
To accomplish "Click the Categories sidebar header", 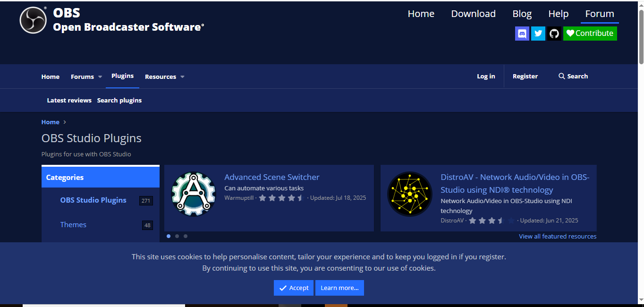I will (x=101, y=178).
